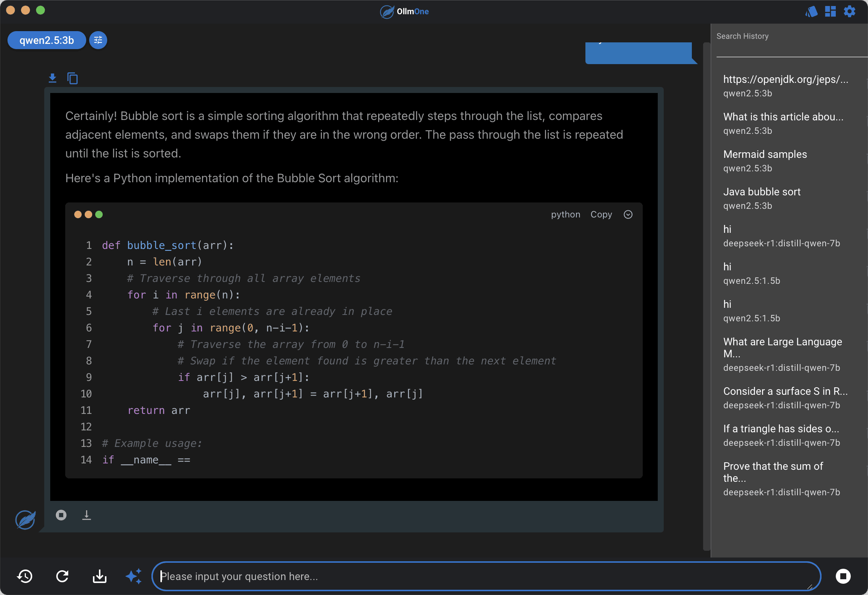Open chat history with the clock icon
This screenshot has width=868, height=595.
coord(25,576)
